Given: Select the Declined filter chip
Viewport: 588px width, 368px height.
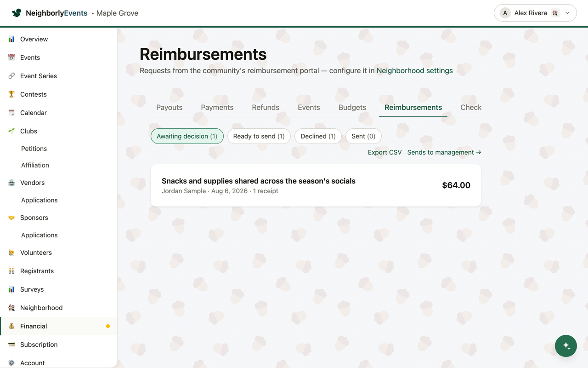Looking at the screenshot, I should click(318, 136).
